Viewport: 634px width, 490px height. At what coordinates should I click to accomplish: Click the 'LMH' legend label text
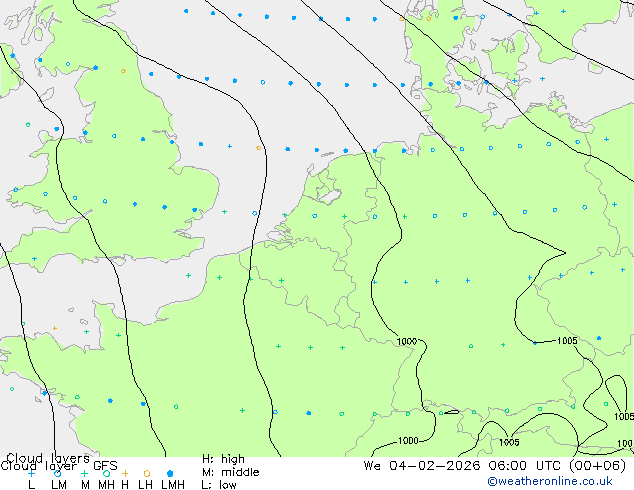point(173,485)
